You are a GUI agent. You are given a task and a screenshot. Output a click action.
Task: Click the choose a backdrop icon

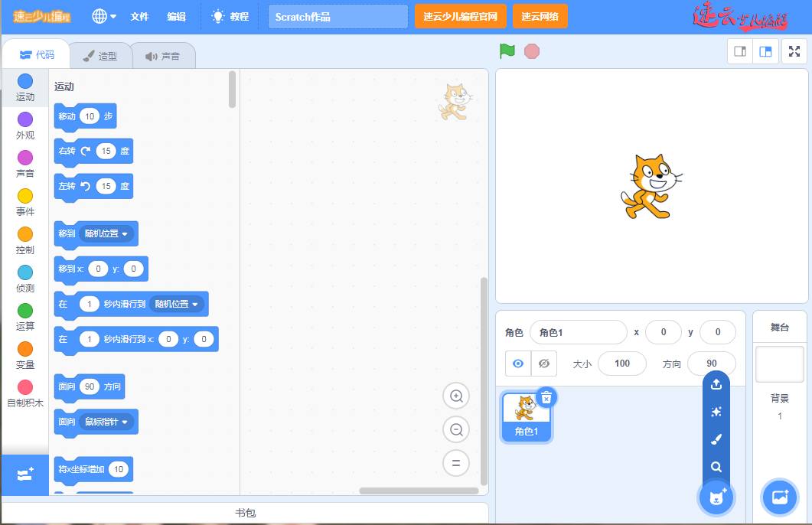[x=779, y=497]
